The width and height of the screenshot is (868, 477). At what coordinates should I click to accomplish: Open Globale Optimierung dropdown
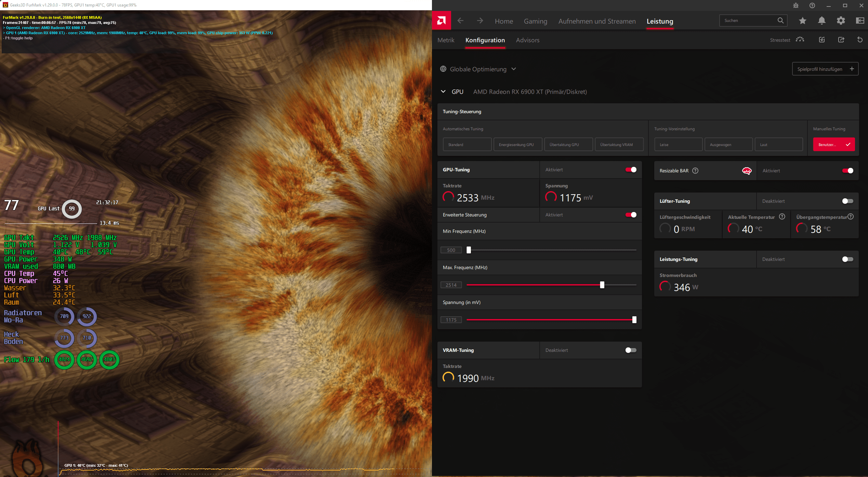click(478, 69)
